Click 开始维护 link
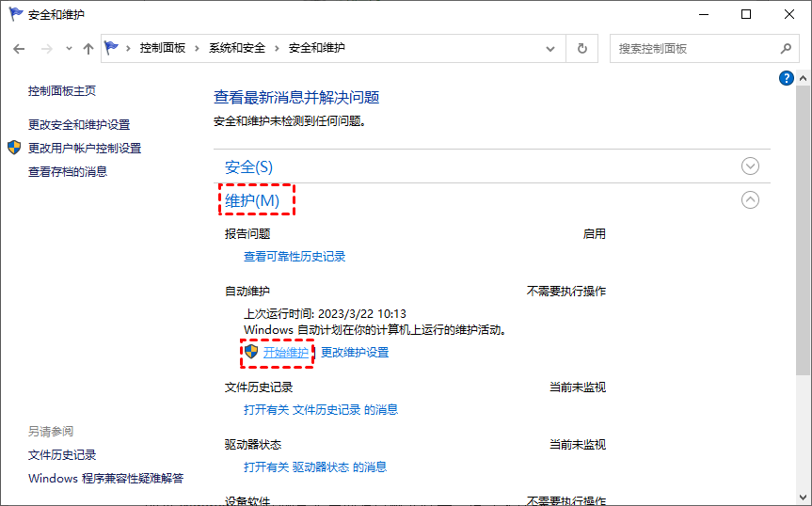The height and width of the screenshot is (506, 812). 286,353
